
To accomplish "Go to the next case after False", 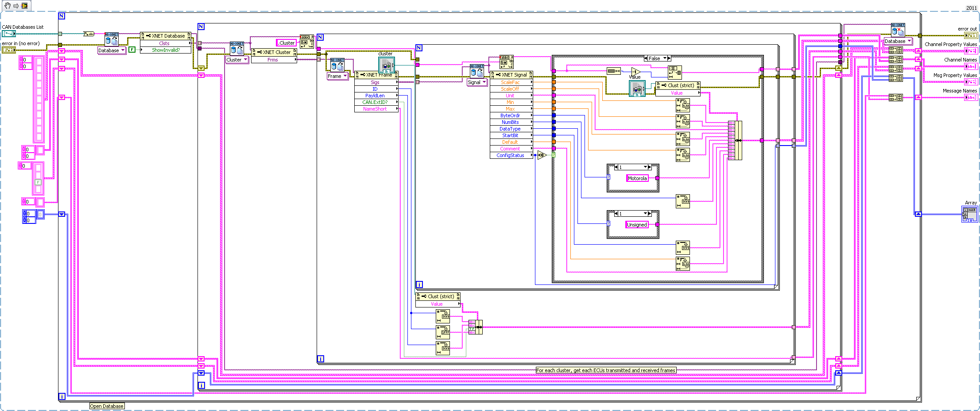I will (x=669, y=58).
